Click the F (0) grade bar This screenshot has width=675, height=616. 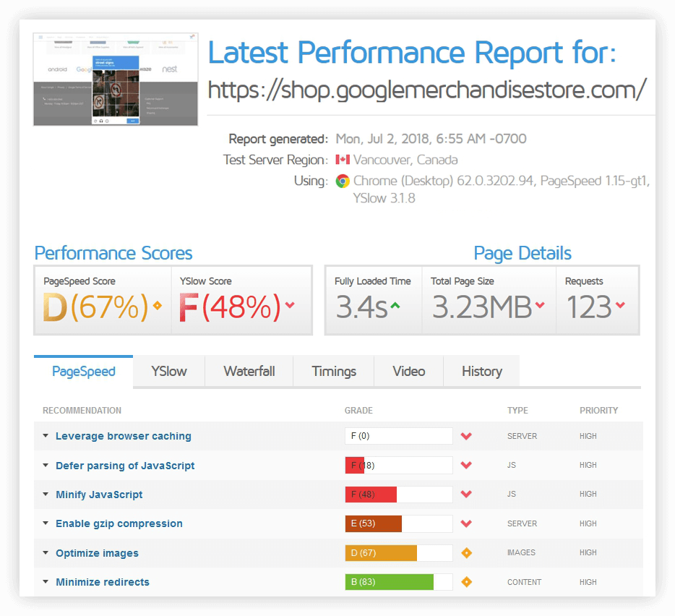[x=399, y=436]
